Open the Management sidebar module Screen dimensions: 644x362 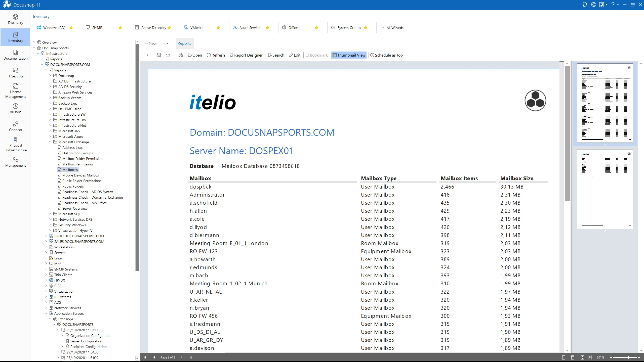pyautogui.click(x=16, y=162)
